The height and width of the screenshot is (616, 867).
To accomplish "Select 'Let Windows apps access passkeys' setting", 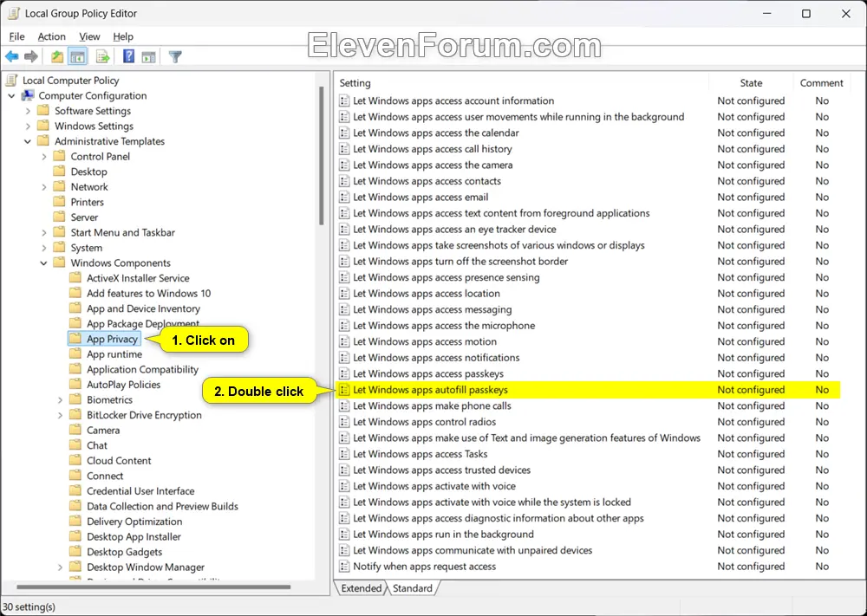I will 428,373.
